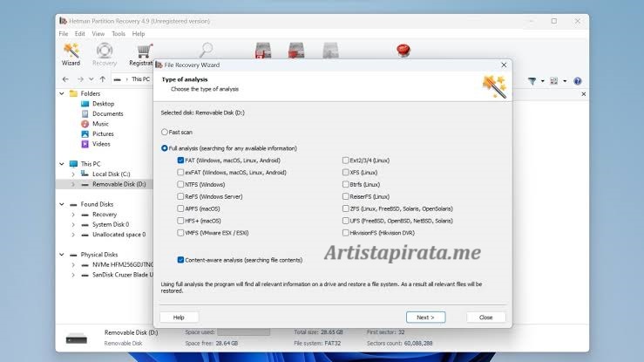This screenshot has width=644, height=362.
Task: Select the Documents folder icon
Action: [x=85, y=113]
